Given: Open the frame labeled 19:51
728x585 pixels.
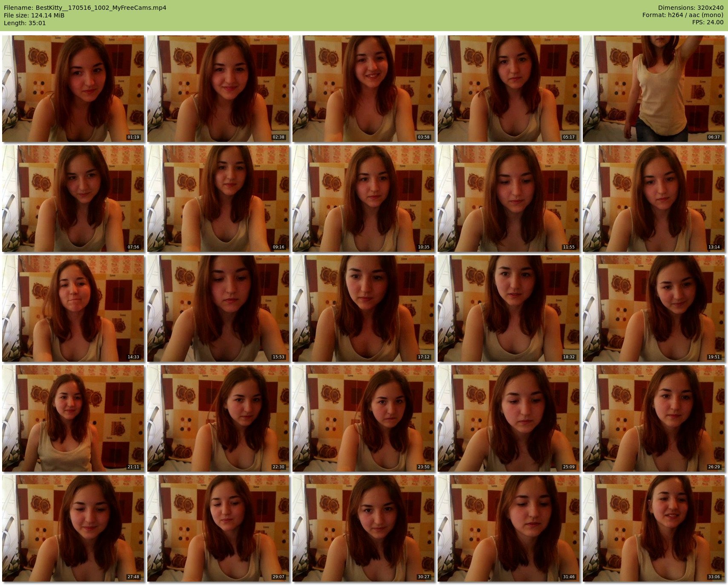Looking at the screenshot, I should click(653, 308).
